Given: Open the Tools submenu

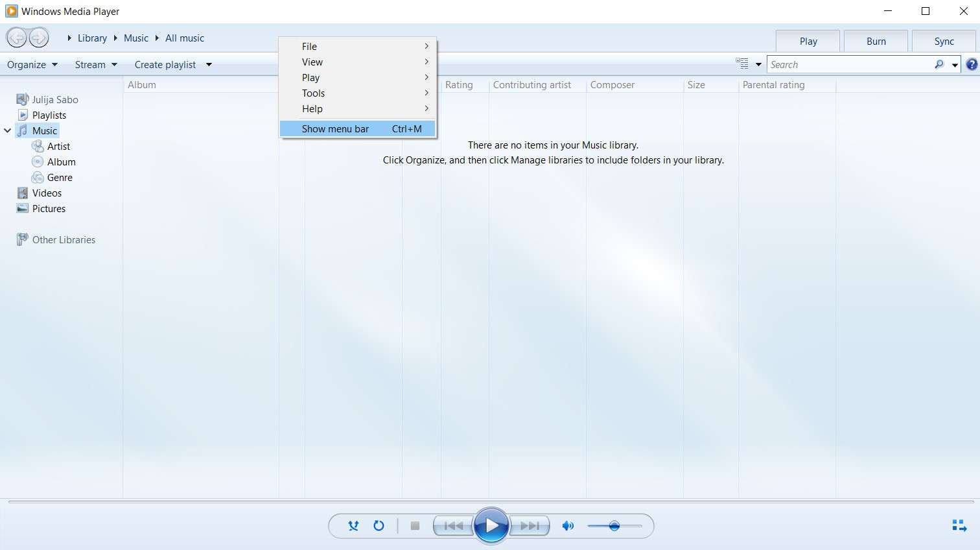Looking at the screenshot, I should tap(358, 93).
